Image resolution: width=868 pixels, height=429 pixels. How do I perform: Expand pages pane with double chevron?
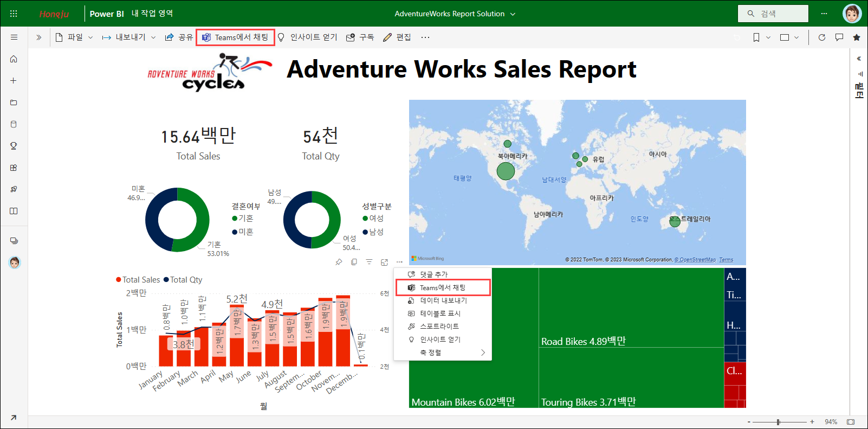click(x=39, y=37)
